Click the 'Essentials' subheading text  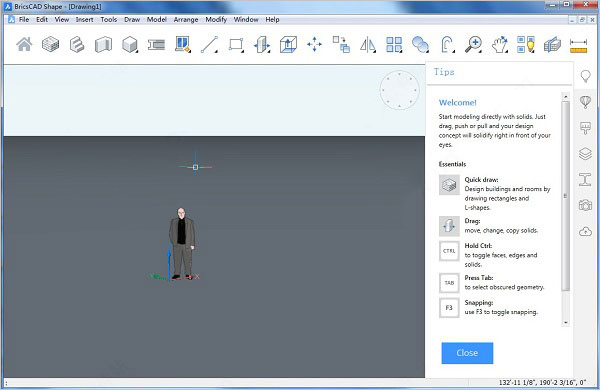452,164
